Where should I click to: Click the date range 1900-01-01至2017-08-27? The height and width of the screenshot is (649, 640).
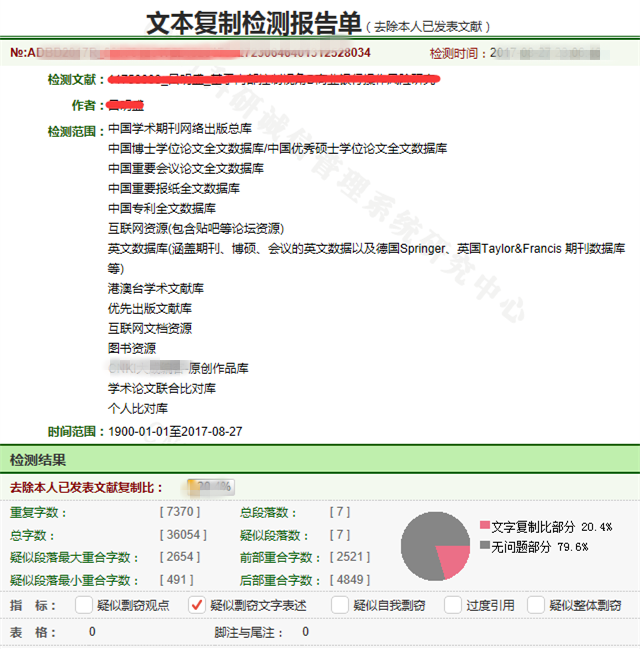(x=175, y=432)
